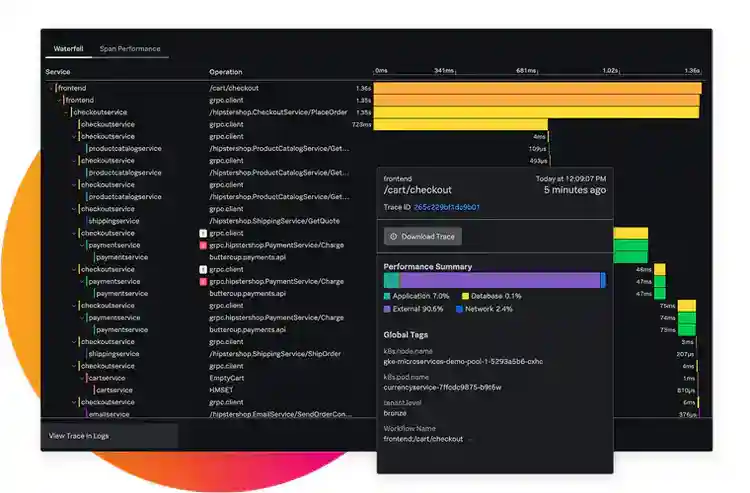Click the red error icon on second PaymentService/Charge
750x493 pixels.
pos(203,281)
